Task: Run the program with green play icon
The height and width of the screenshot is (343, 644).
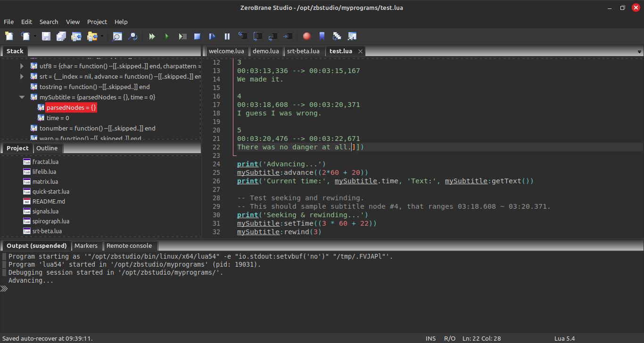Action: (167, 36)
